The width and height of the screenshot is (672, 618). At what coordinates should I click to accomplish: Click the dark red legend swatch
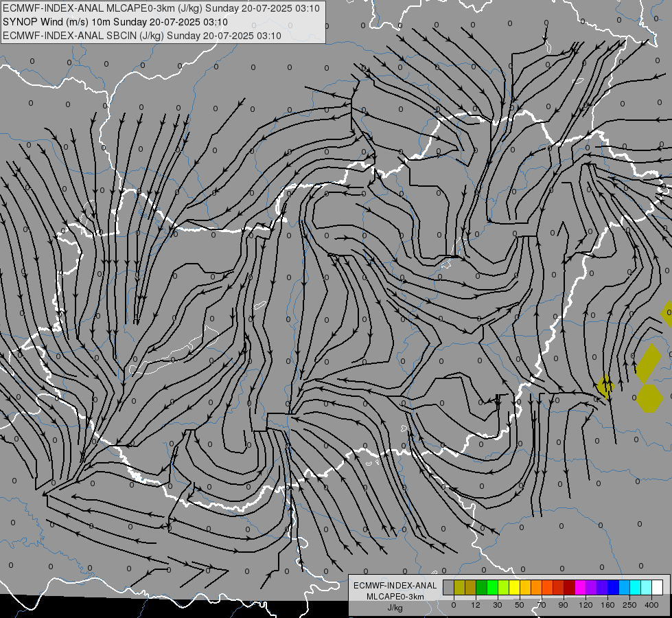[x=569, y=587]
